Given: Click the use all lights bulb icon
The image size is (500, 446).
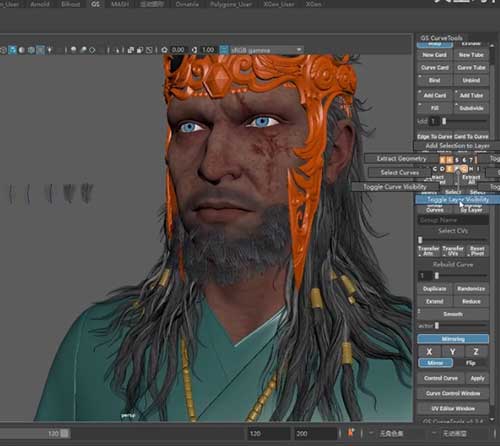Looking at the screenshot, I should tap(50, 50).
